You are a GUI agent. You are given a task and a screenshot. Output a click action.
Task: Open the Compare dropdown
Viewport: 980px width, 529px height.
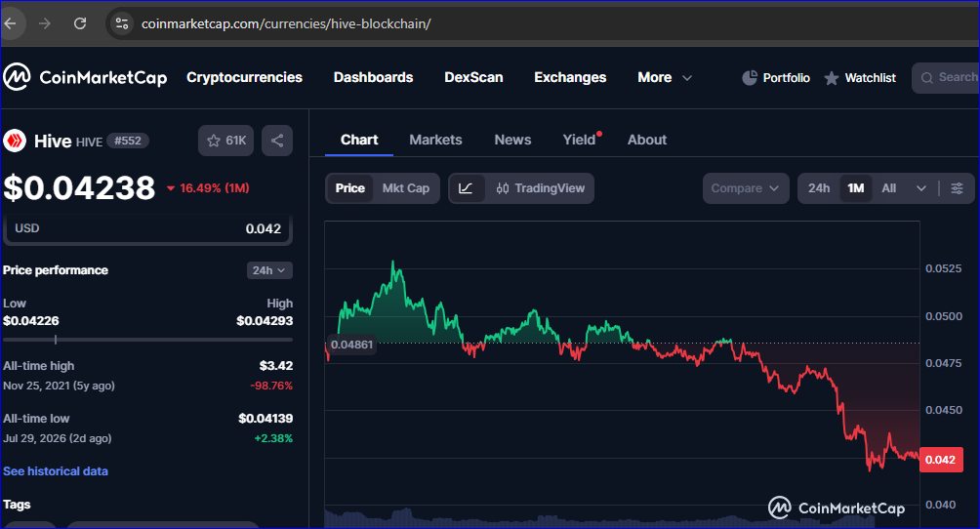click(746, 188)
